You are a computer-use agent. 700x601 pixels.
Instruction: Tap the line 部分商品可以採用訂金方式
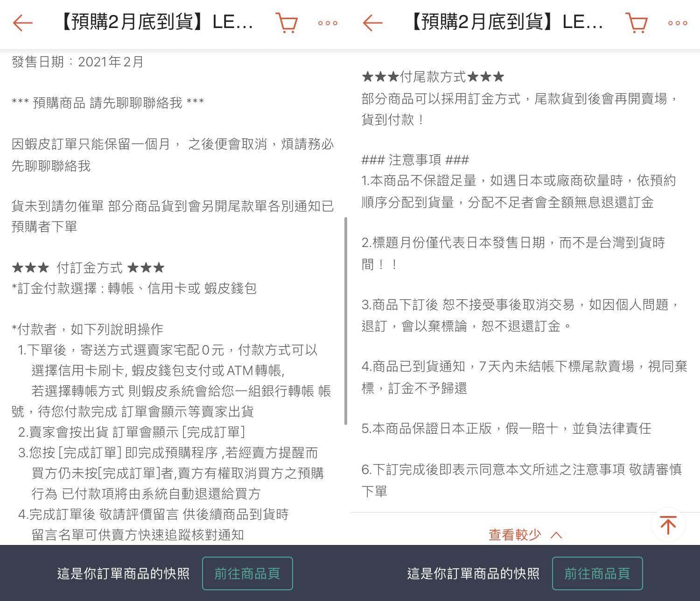[x=519, y=109]
